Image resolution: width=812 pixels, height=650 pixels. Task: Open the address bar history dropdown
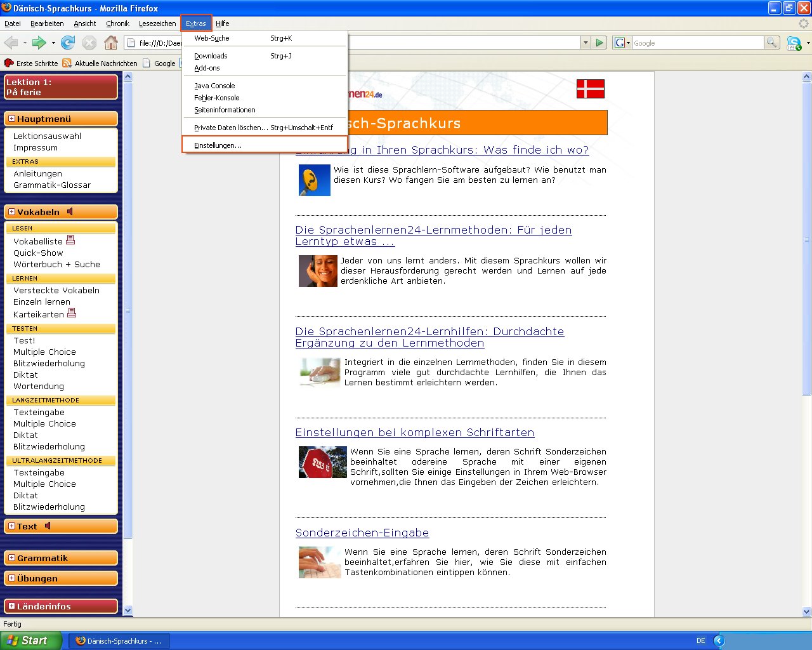585,43
